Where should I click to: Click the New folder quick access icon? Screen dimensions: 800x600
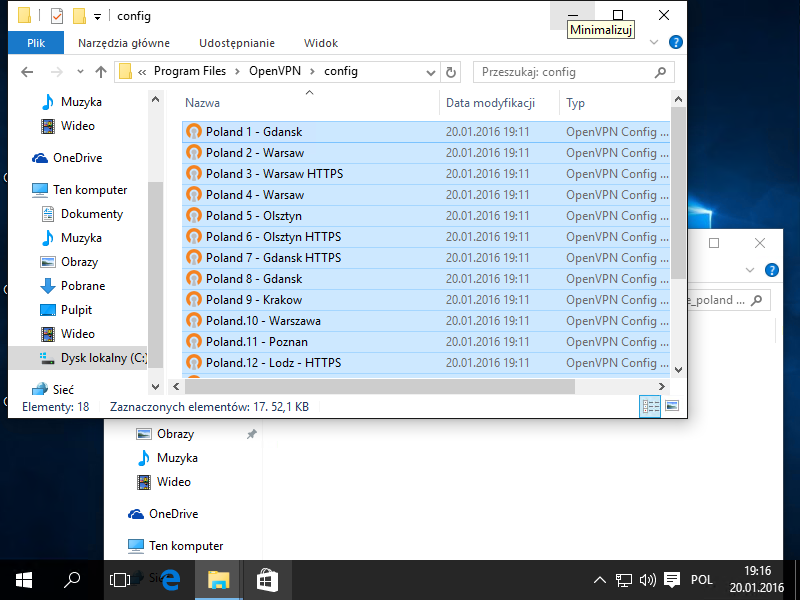pos(79,16)
